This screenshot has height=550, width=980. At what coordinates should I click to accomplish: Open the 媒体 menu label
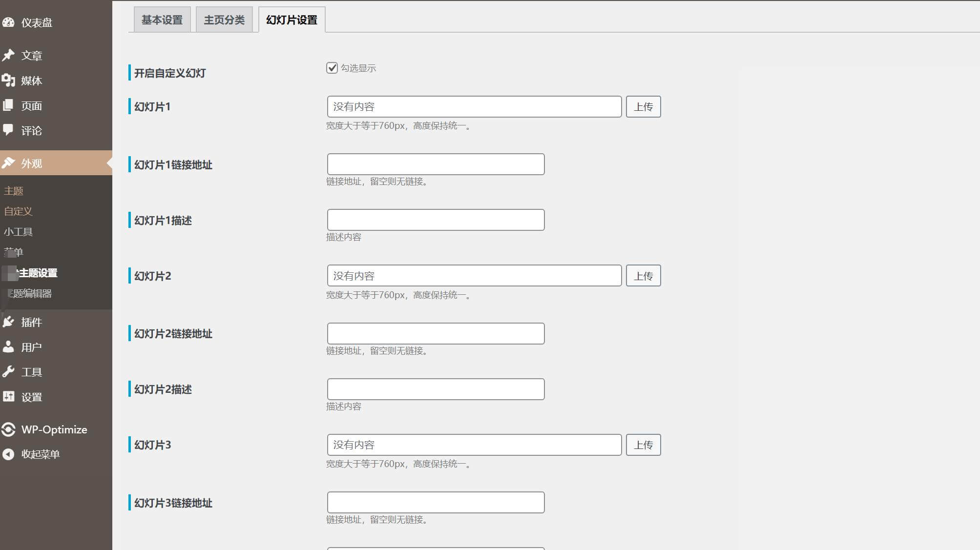pos(32,81)
